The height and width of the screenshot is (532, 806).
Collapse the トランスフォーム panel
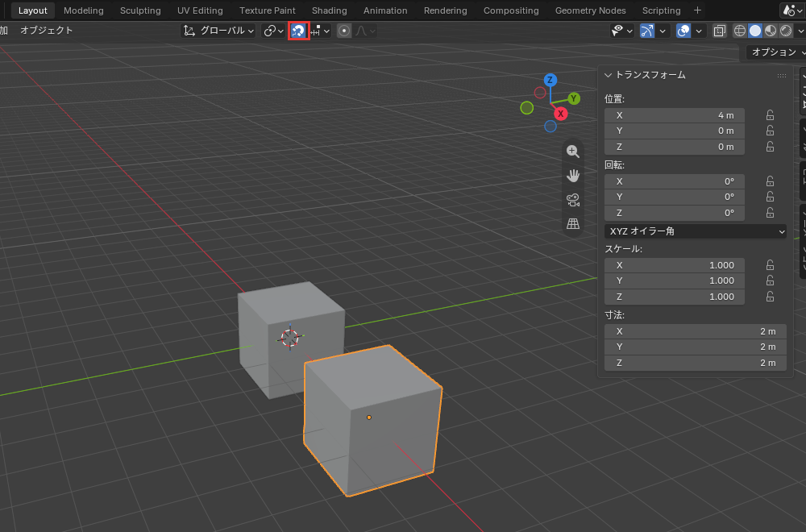click(x=608, y=75)
